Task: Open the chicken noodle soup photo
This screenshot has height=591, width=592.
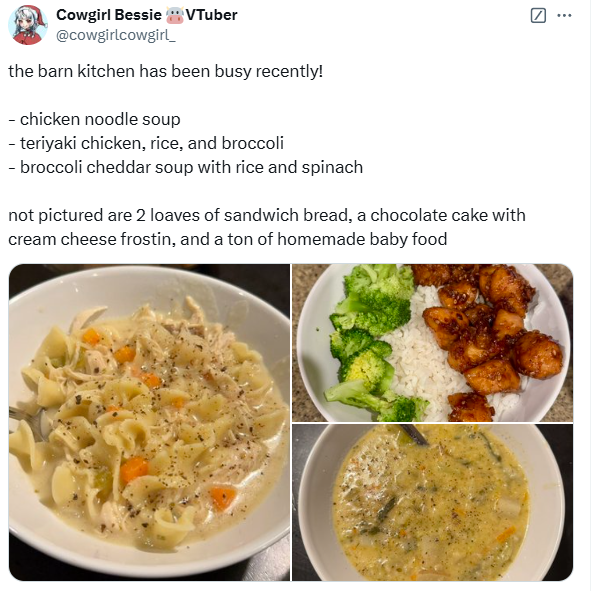Action: pyautogui.click(x=150, y=422)
